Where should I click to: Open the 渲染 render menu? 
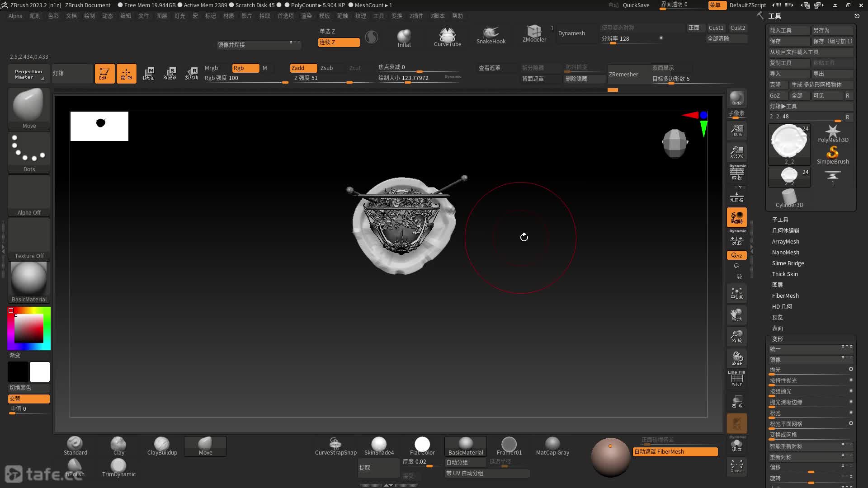click(x=306, y=16)
